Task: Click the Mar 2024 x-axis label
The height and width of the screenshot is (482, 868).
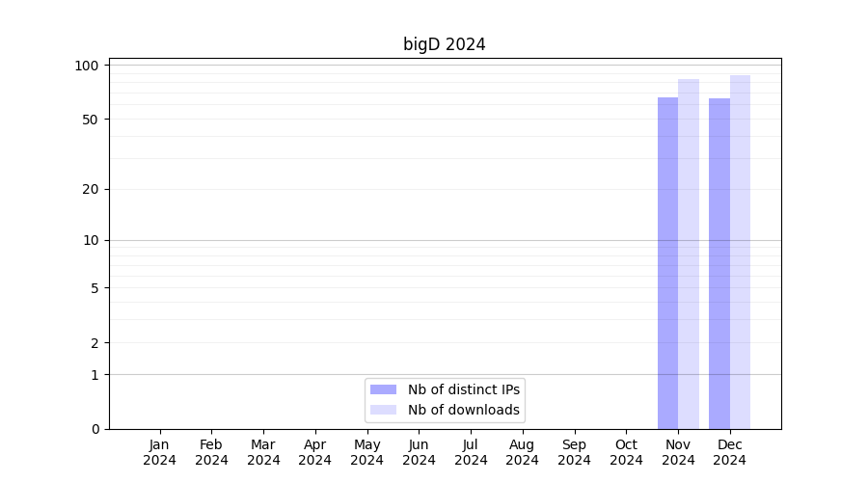Action: 263,452
